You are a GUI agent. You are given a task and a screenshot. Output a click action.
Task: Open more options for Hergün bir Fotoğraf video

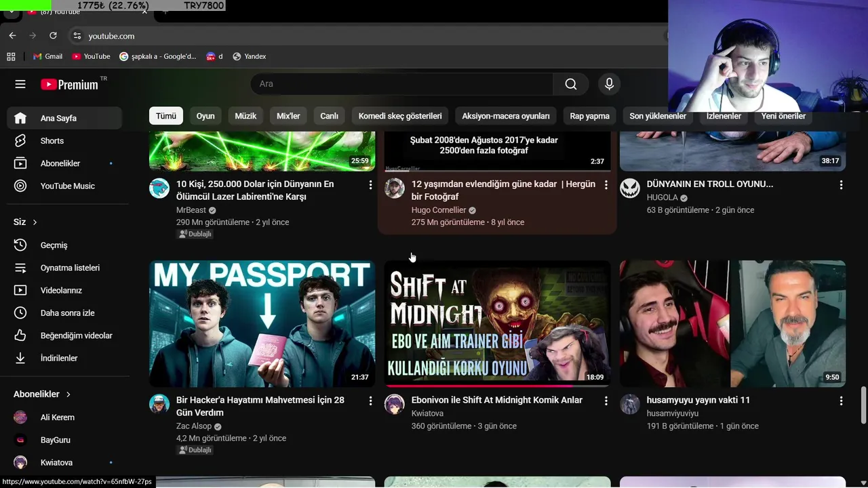pyautogui.click(x=606, y=184)
